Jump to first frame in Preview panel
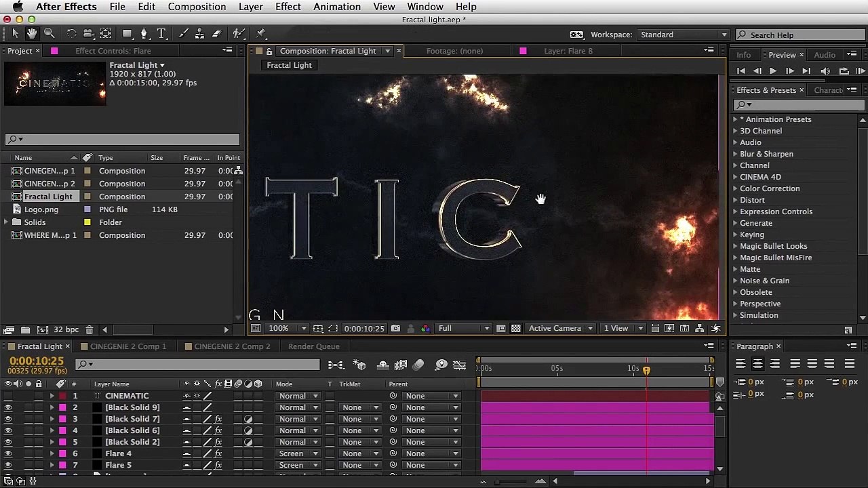This screenshot has width=868, height=488. point(741,71)
